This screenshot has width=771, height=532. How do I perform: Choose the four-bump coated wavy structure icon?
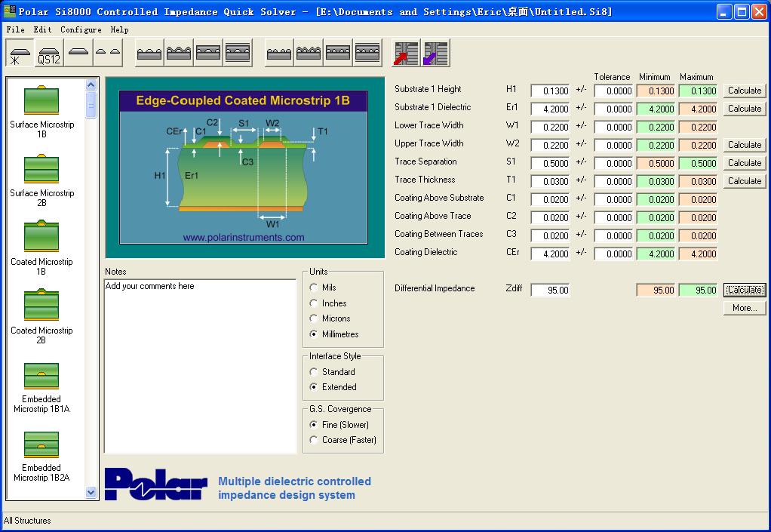point(309,53)
